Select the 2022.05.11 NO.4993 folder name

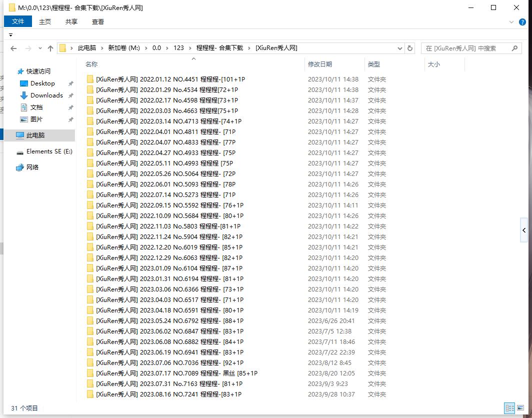click(164, 163)
